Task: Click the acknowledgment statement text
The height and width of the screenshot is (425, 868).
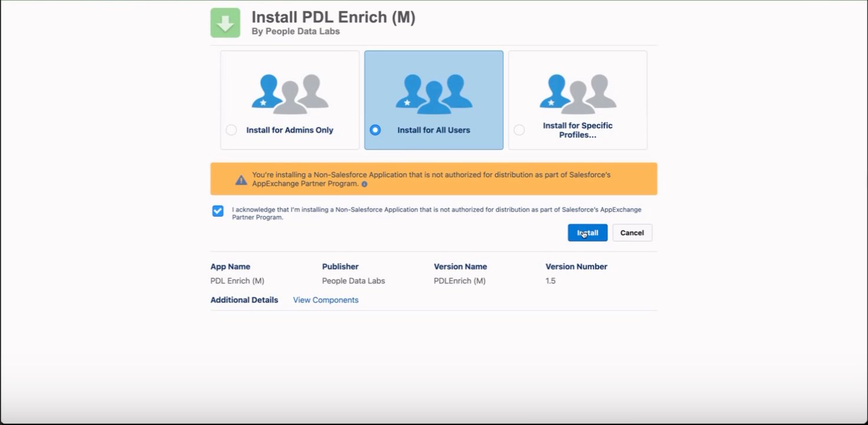Action: (x=437, y=213)
